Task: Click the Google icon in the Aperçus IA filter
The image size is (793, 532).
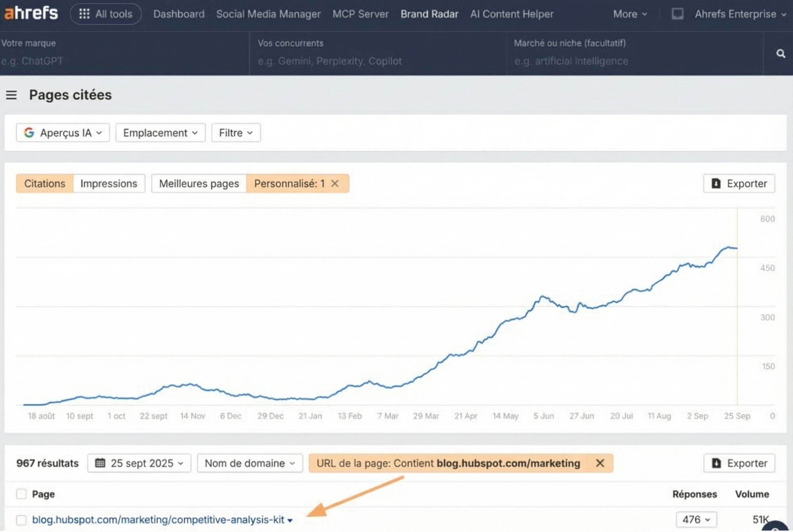Action: coord(29,133)
